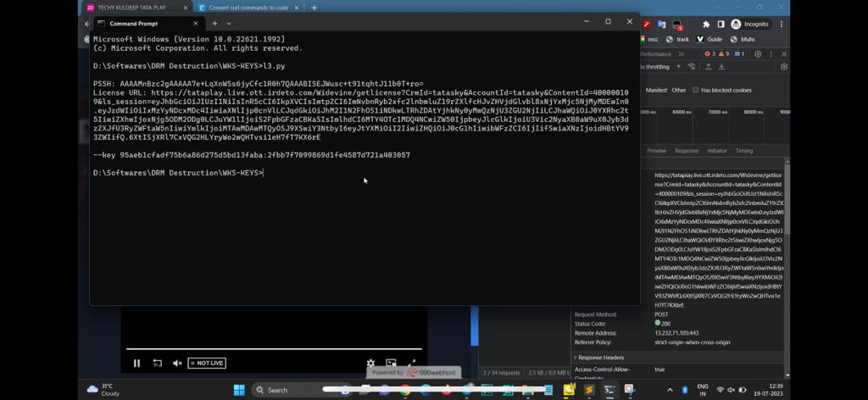
Task: Open DevTools settings gear
Action: (x=758, y=53)
